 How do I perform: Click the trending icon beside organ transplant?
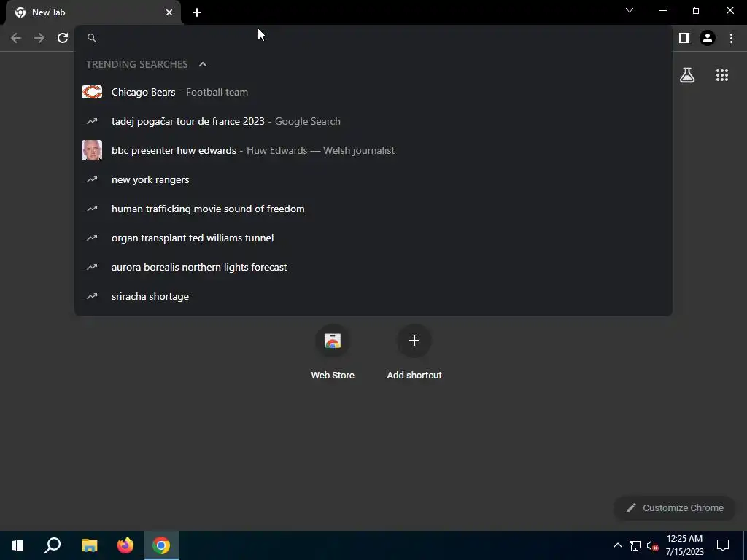[92, 238]
